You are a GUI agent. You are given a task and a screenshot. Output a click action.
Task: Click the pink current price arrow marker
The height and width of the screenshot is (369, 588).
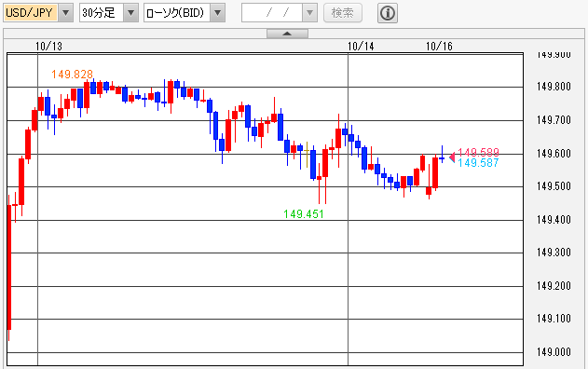452,157
